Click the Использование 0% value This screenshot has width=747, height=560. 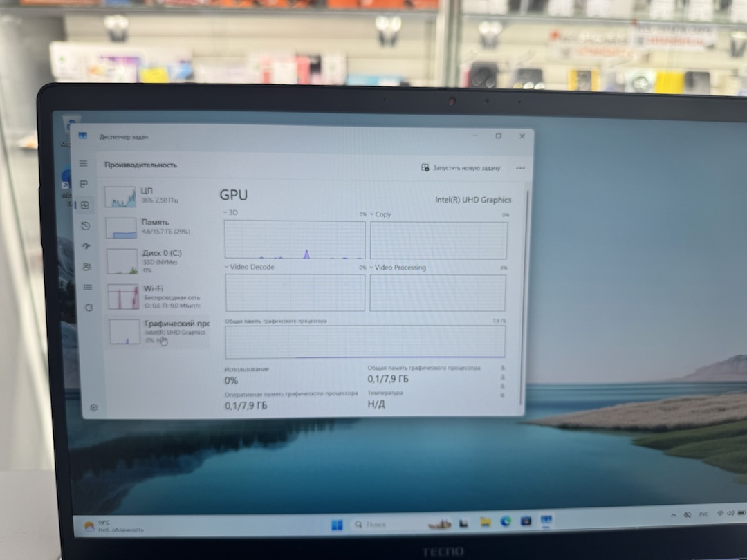(231, 380)
